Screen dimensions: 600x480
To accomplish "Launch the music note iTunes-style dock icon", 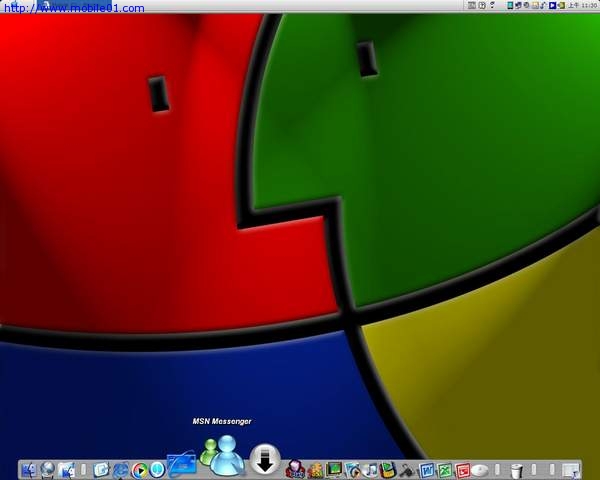I will [x=370, y=470].
